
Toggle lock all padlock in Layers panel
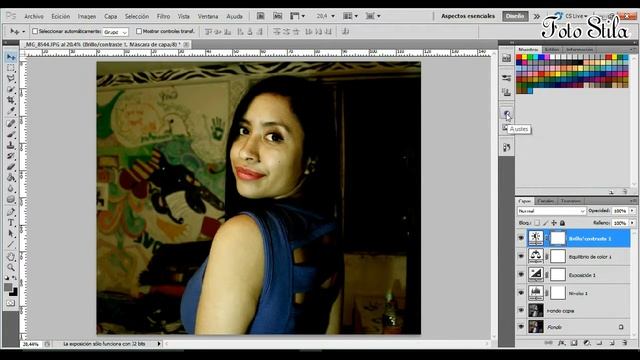point(562,223)
